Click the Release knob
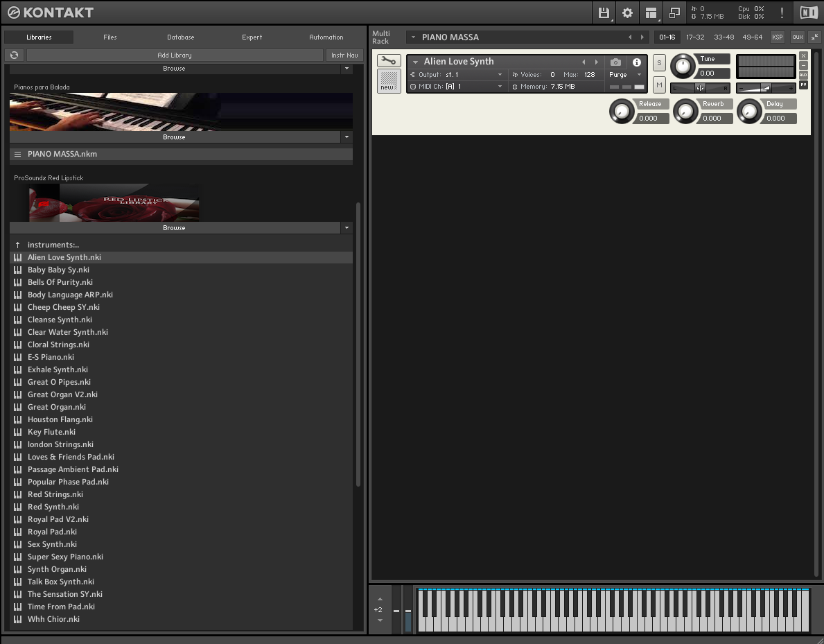 point(622,112)
